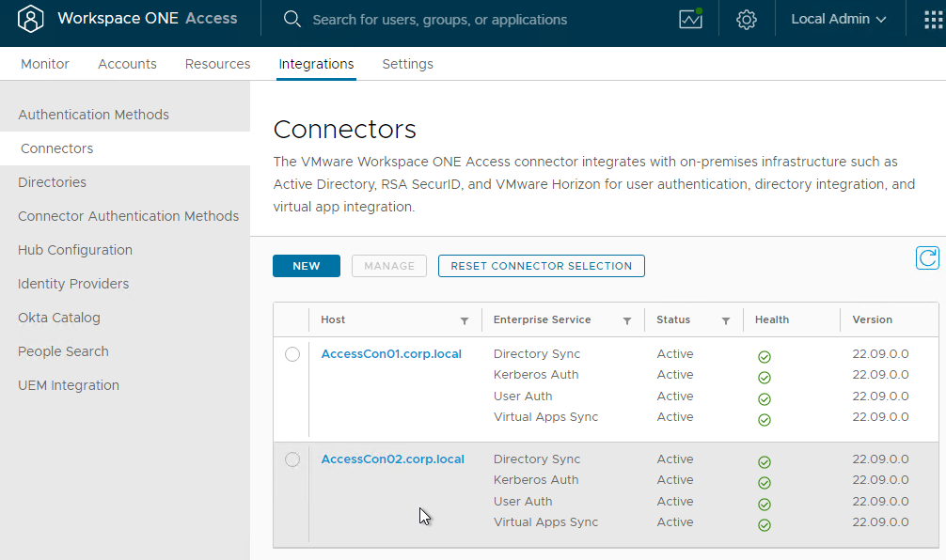Viewport: 946px width, 560px height.
Task: Open the settings gear icon
Action: (x=747, y=20)
